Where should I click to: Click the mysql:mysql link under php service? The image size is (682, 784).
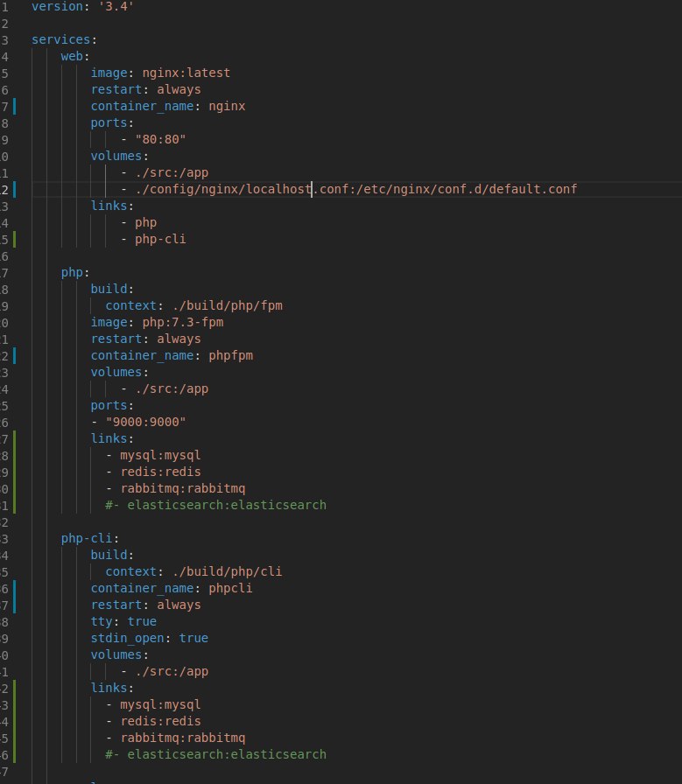[160, 455]
